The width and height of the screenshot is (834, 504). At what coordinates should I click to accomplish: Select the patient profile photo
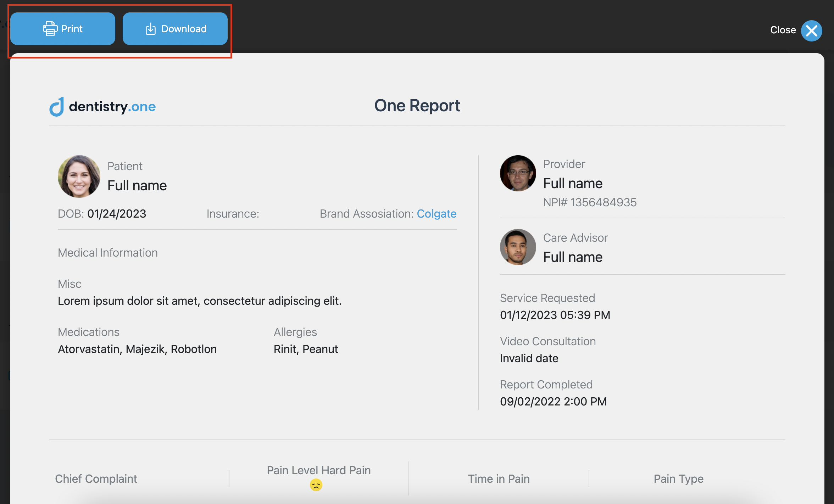coord(79,176)
